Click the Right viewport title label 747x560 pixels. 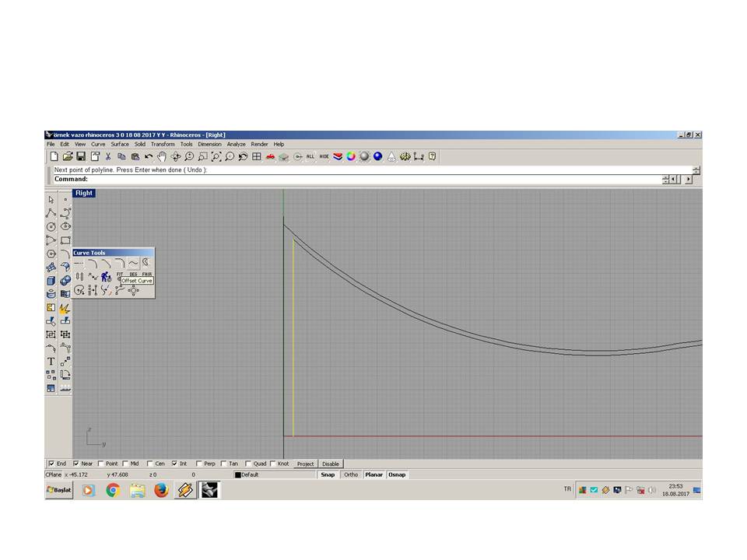(x=84, y=193)
